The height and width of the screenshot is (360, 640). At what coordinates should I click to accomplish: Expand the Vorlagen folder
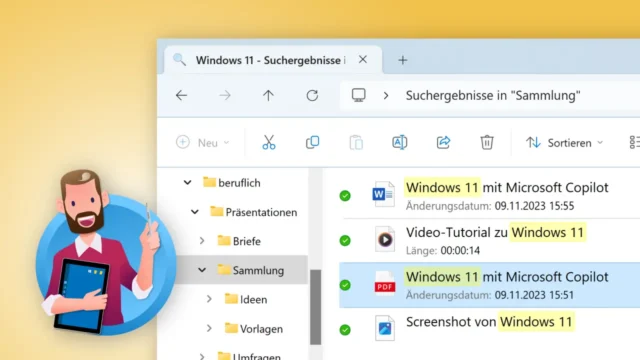[209, 328]
